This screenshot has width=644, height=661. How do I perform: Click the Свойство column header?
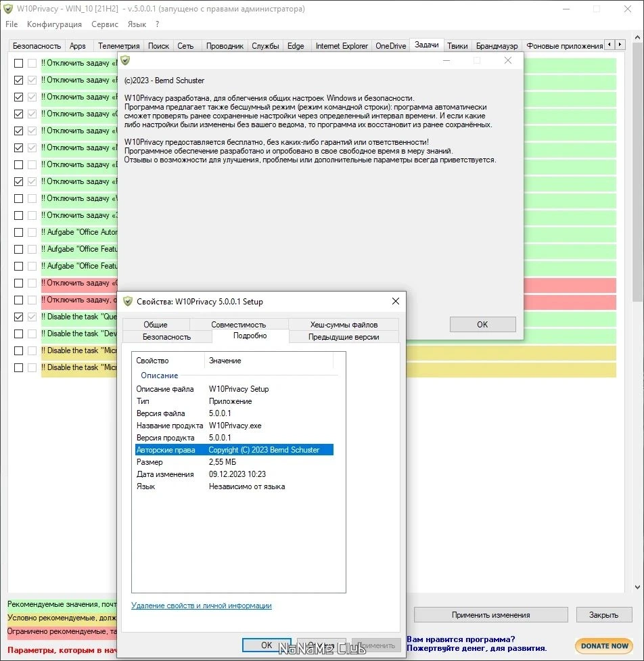[168, 361]
